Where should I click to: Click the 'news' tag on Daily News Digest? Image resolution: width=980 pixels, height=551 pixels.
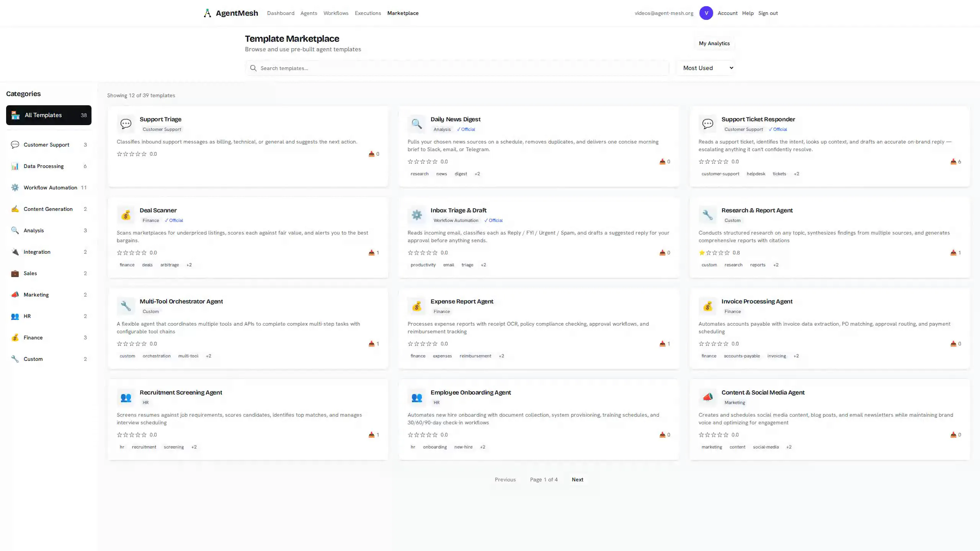(x=441, y=174)
